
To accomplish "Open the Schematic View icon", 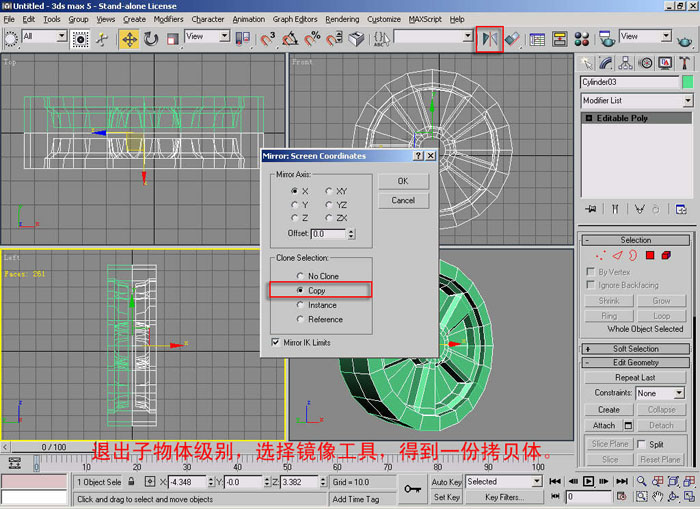I will click(559, 39).
